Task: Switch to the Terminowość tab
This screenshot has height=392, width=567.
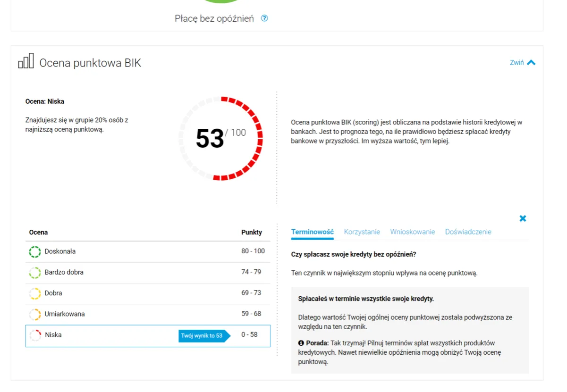Action: click(312, 232)
